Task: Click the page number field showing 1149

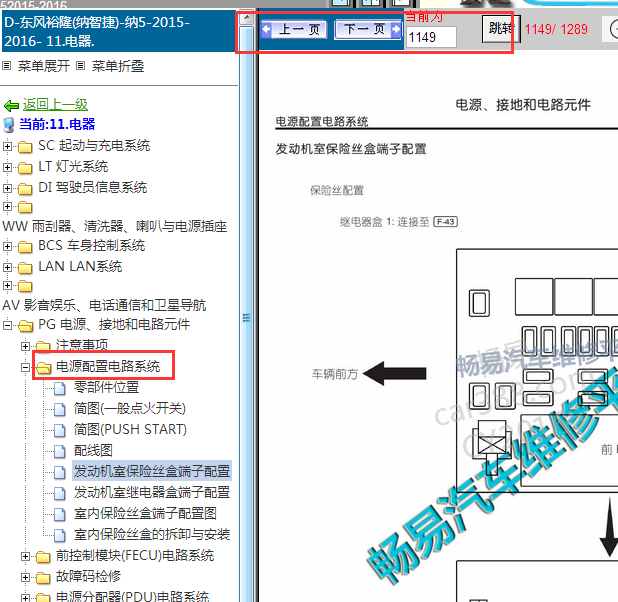Action: (x=431, y=37)
